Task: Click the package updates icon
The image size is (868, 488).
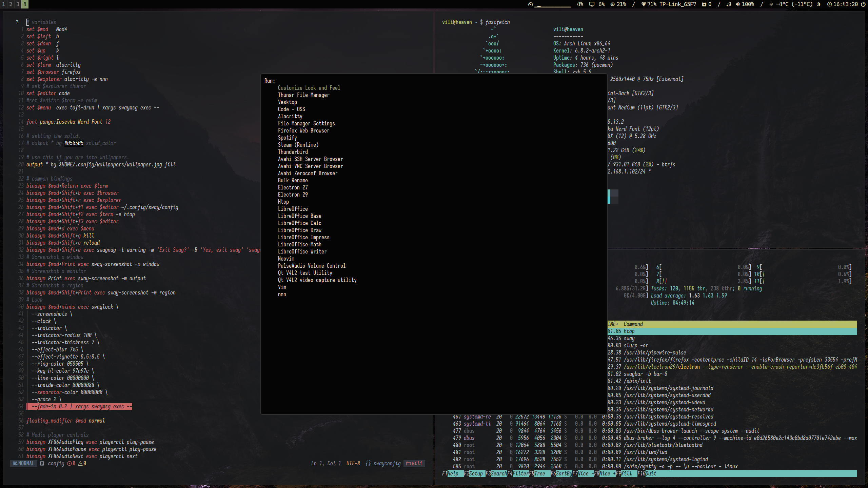Action: [704, 4]
